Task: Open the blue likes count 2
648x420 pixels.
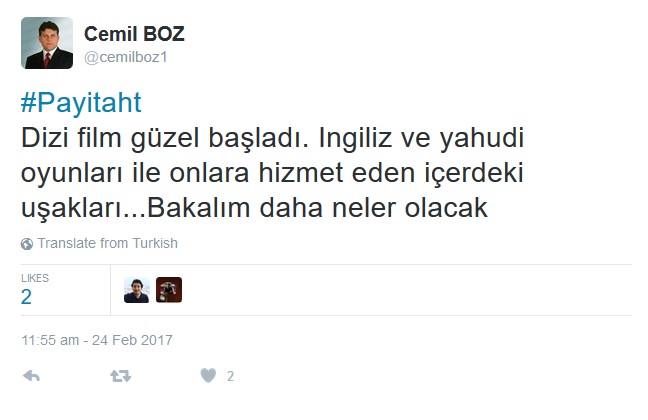Action: (x=26, y=297)
